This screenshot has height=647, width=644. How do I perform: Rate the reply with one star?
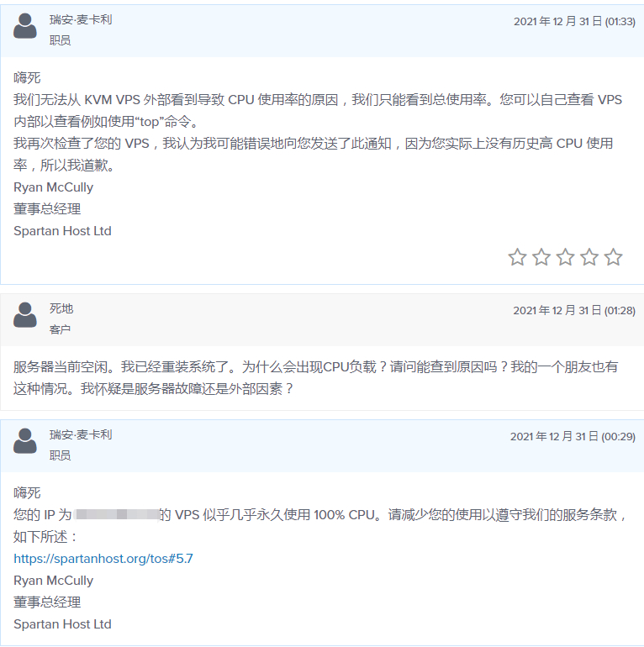click(x=517, y=257)
